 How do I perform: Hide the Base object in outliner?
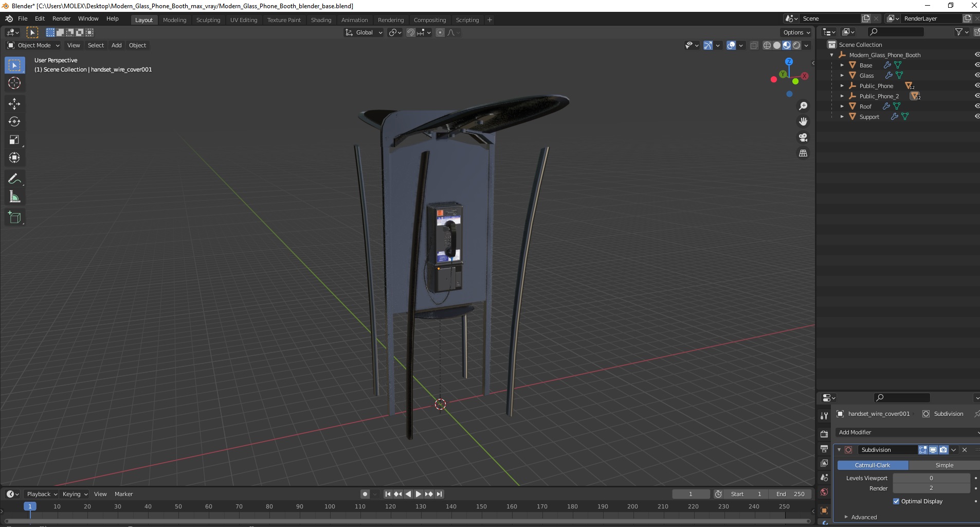[977, 65]
